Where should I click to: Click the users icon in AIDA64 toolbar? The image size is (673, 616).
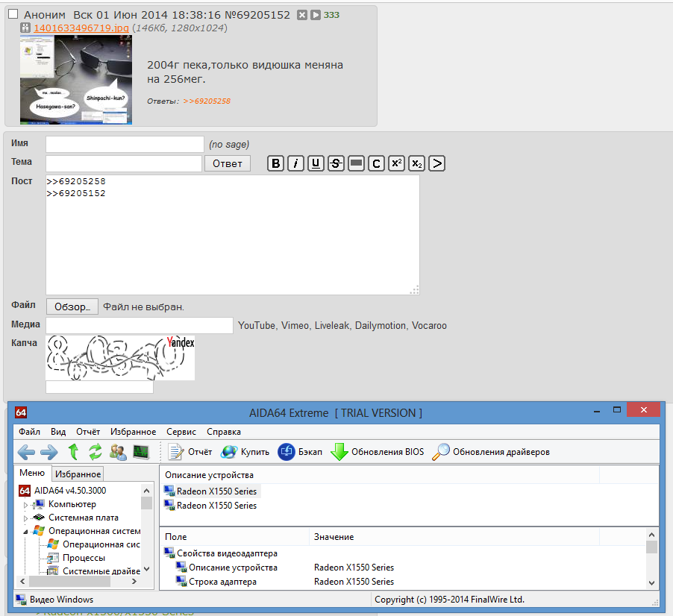[118, 452]
